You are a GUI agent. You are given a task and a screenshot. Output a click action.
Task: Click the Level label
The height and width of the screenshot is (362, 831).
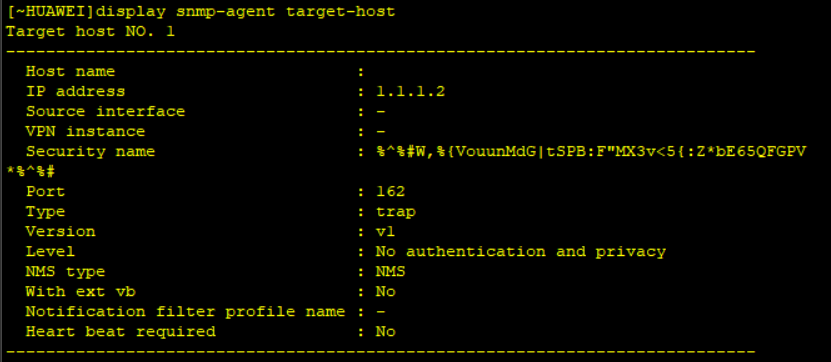tap(50, 252)
